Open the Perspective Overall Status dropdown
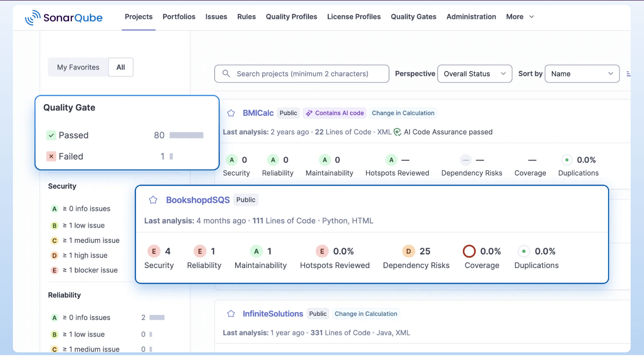The width and height of the screenshot is (644, 356). (x=474, y=74)
